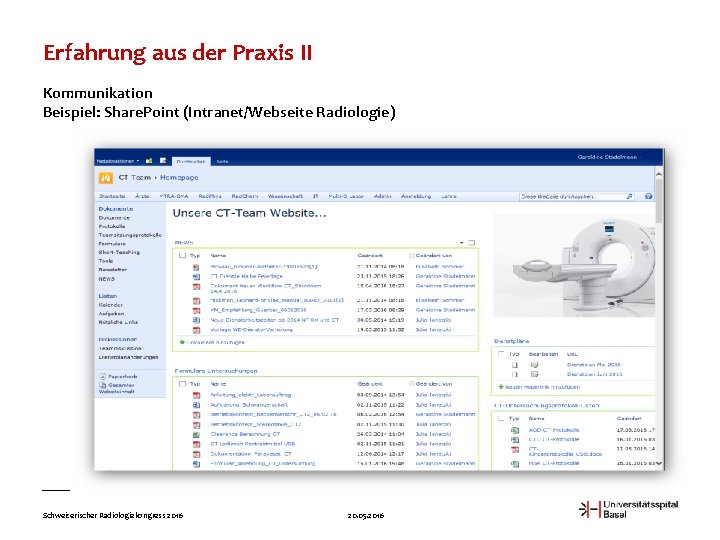Click the green add document icon under News
Screen dimensions: 720x540
point(182,342)
